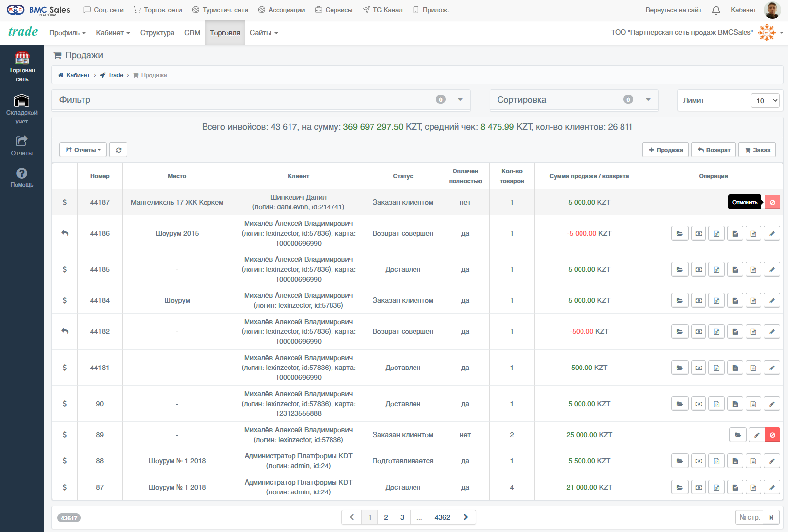Open Складской учет in the sidebar
The width and height of the screenshot is (788, 532).
pos(22,109)
